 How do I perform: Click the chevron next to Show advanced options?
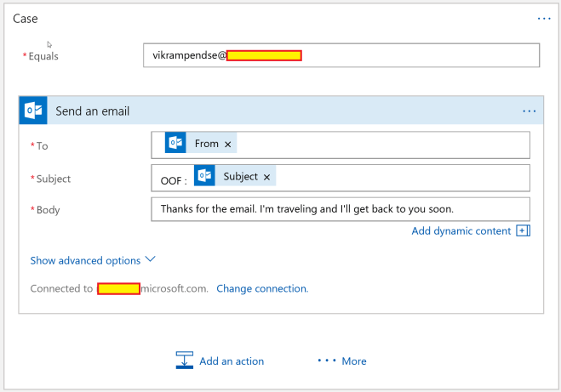pos(151,260)
